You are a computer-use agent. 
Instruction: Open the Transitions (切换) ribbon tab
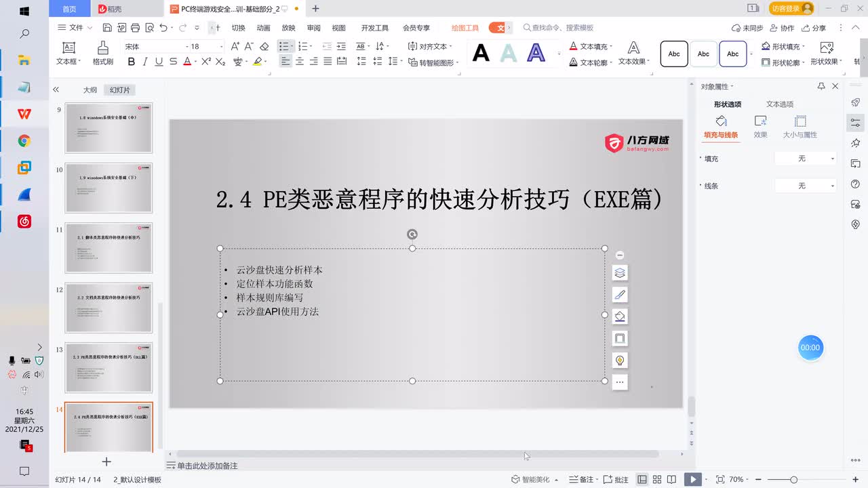[x=239, y=28]
